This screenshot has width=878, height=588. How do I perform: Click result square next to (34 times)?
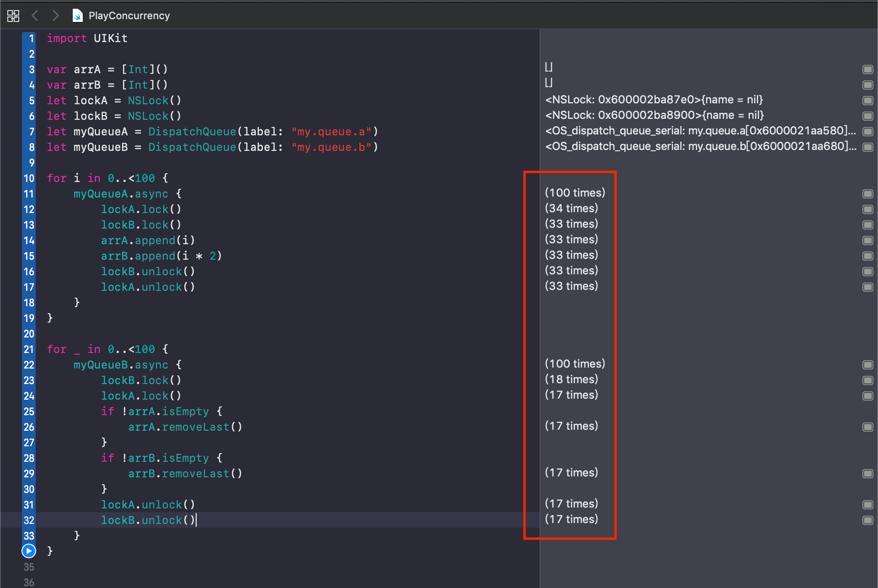(x=868, y=209)
